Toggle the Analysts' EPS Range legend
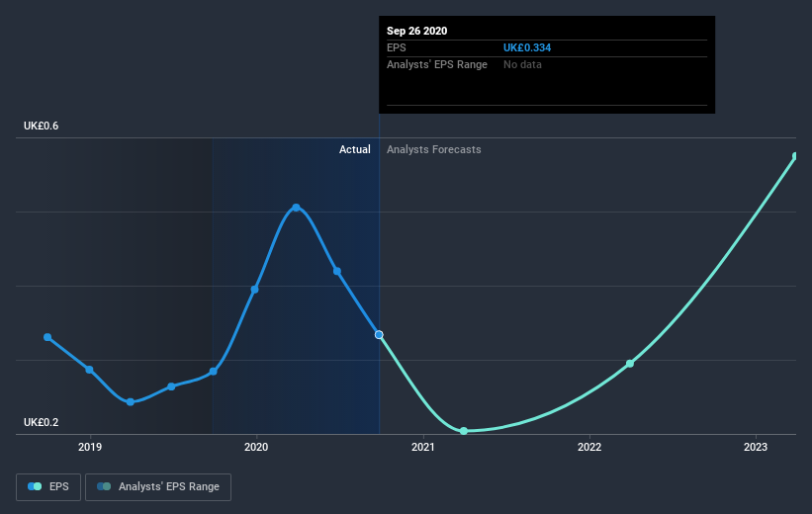 pyautogui.click(x=158, y=486)
